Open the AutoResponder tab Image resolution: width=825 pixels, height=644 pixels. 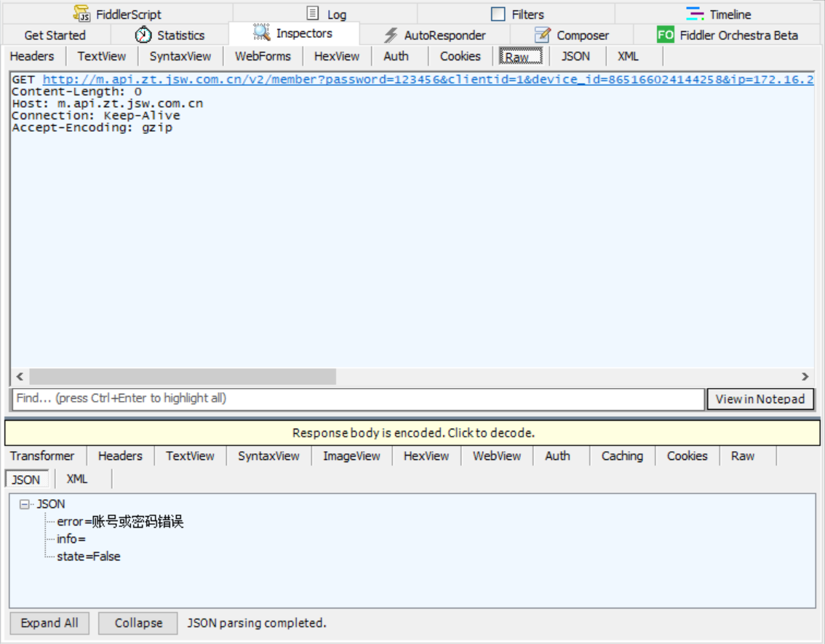435,35
